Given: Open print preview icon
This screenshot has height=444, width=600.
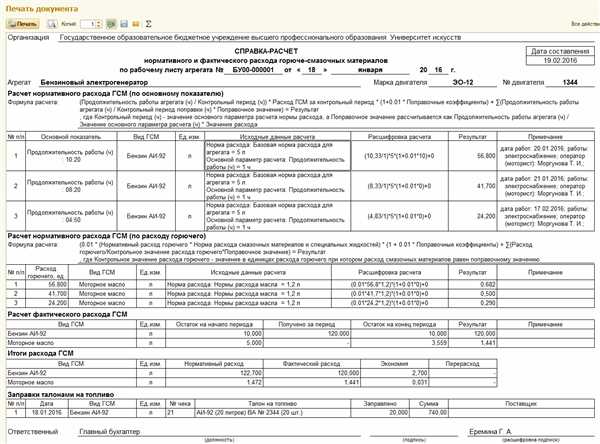Looking at the screenshot, I should 52,24.
